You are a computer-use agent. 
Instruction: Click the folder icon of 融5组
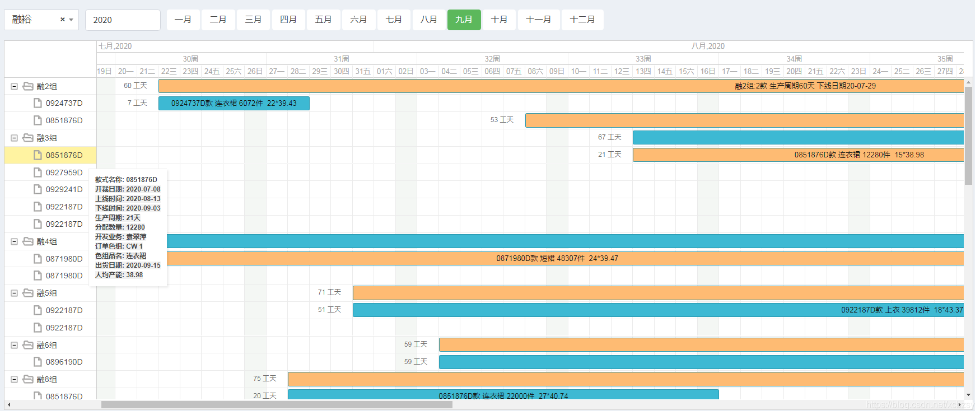[x=28, y=293]
